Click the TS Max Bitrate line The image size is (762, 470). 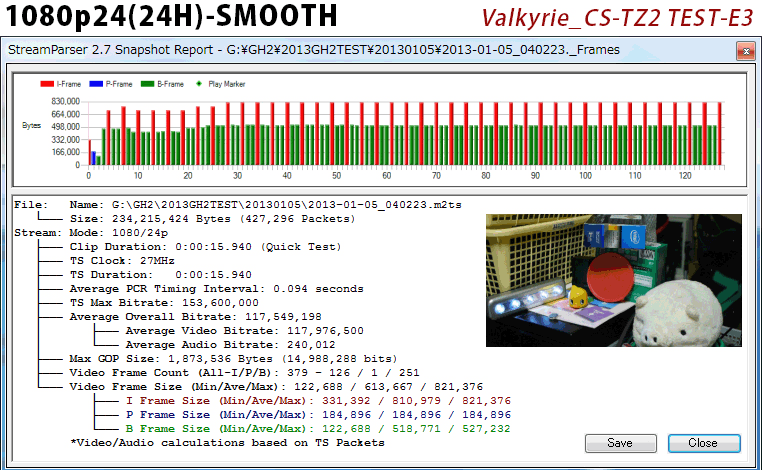[167, 302]
